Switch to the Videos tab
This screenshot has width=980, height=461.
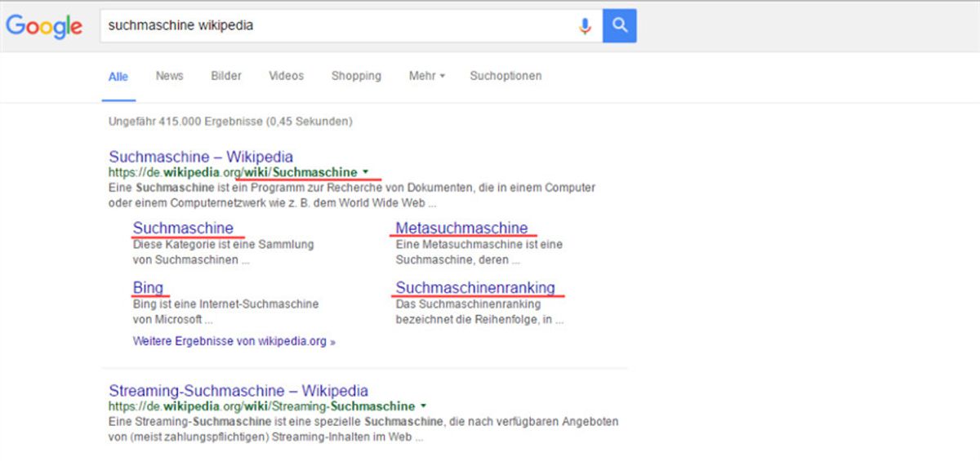pyautogui.click(x=287, y=76)
